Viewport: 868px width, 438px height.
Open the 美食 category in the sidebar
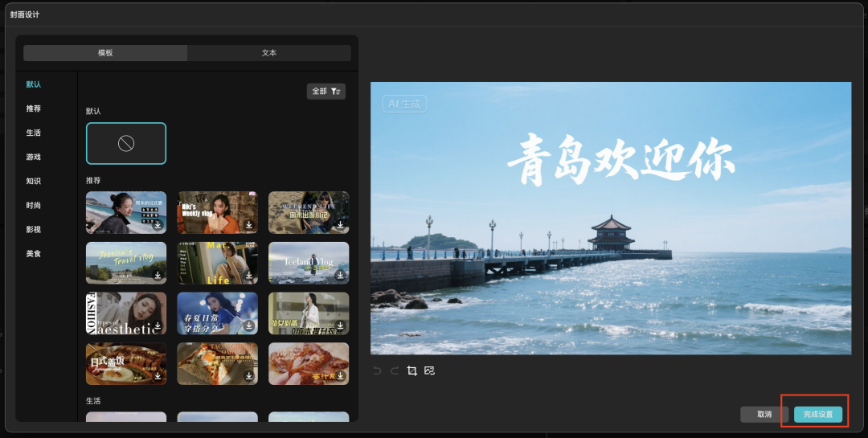coord(33,254)
